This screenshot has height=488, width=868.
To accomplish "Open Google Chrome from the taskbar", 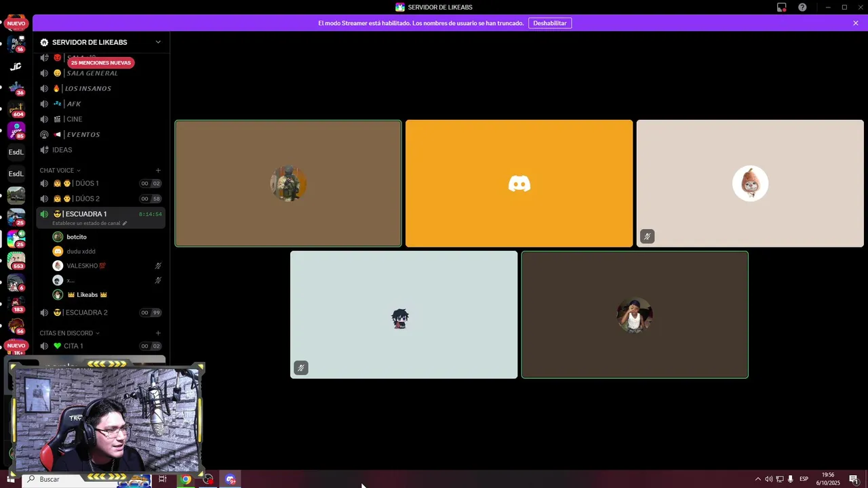I will [x=186, y=479].
